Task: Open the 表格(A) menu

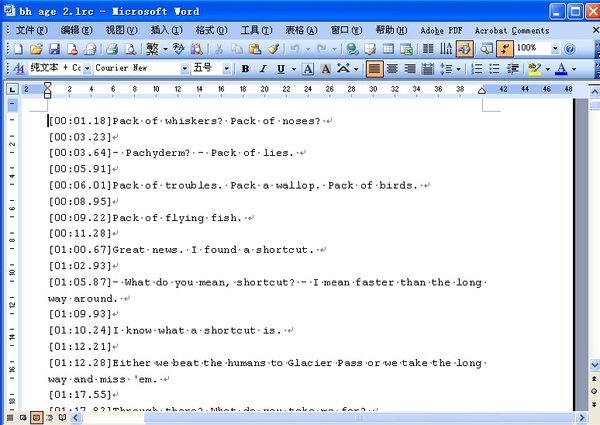Action: pos(302,30)
